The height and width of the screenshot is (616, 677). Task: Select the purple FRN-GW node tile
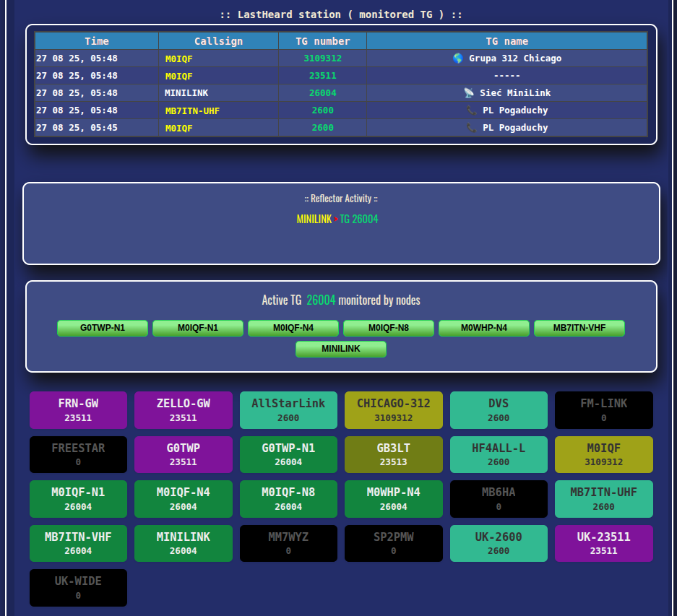point(78,410)
